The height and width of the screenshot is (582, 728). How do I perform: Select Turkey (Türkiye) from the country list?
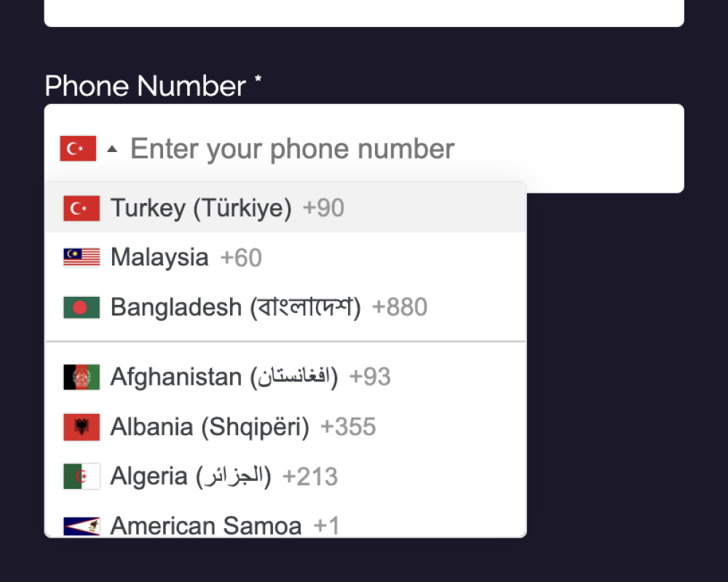pos(201,209)
